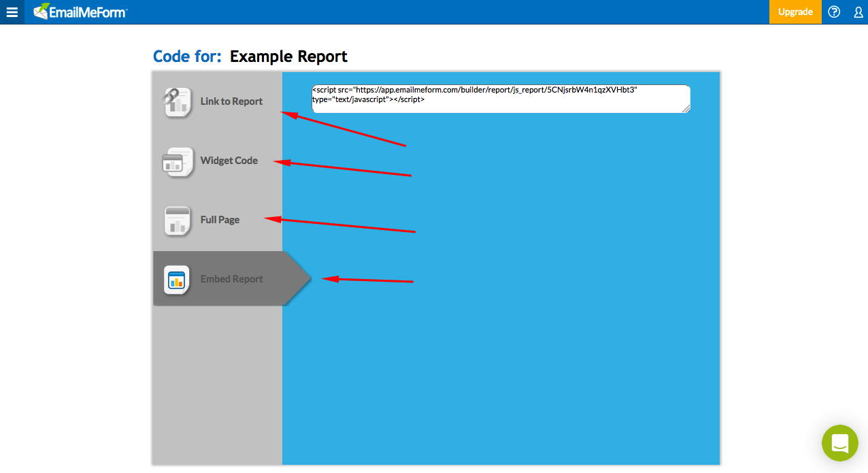868x473 pixels.
Task: Click the code box resize handle
Action: pos(686,109)
